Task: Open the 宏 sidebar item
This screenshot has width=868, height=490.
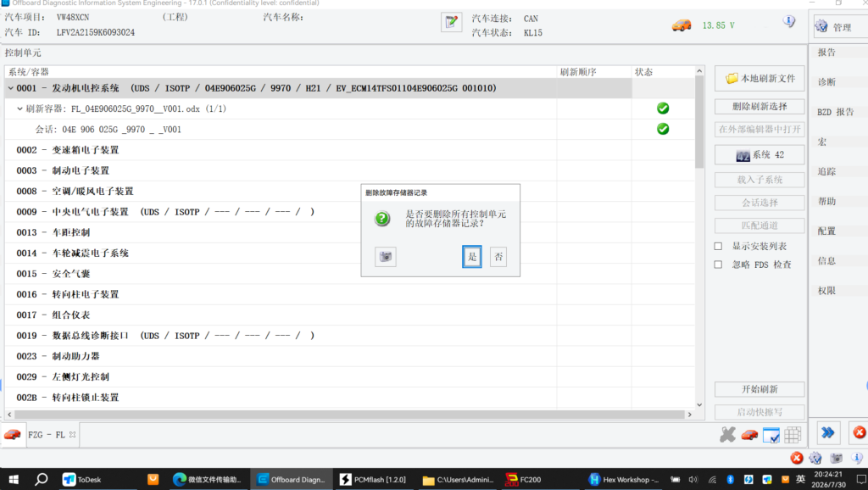Action: click(x=822, y=142)
